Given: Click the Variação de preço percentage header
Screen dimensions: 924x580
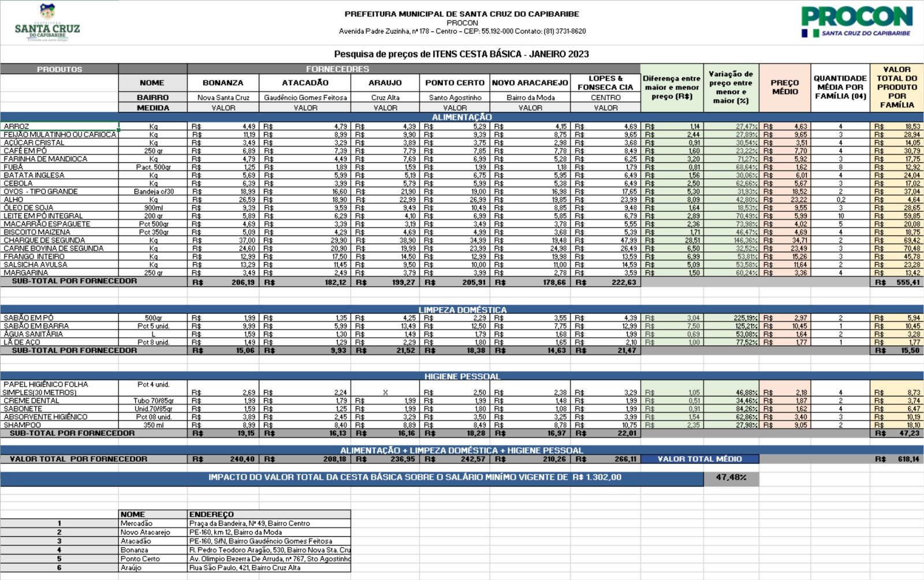Looking at the screenshot, I should [x=731, y=87].
